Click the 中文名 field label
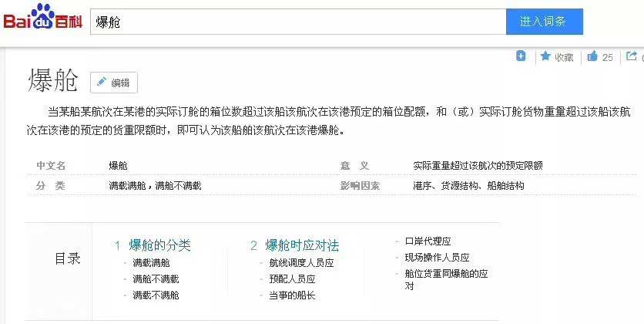Screen dimensions: 644x324 51,166
